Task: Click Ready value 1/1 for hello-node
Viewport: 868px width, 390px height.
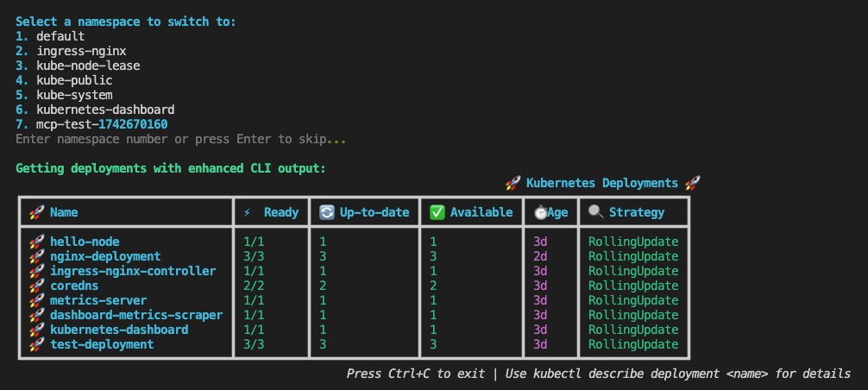Action: 254,242
